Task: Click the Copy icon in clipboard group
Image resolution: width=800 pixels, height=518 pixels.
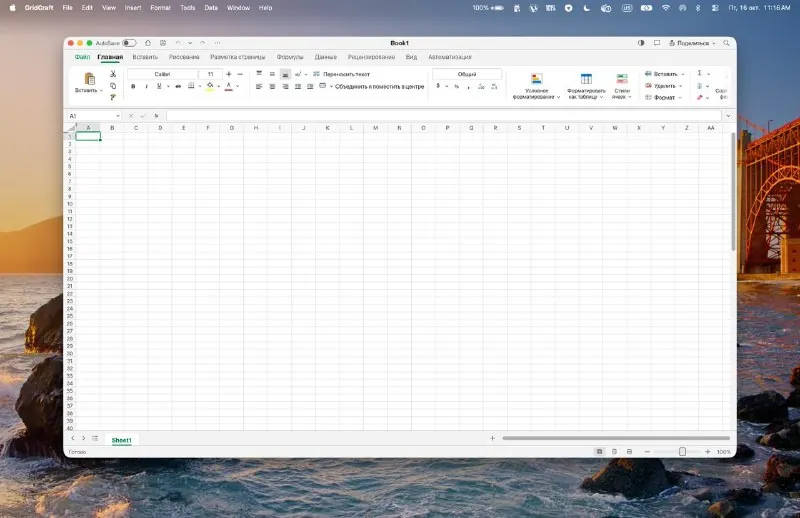Action: point(113,86)
